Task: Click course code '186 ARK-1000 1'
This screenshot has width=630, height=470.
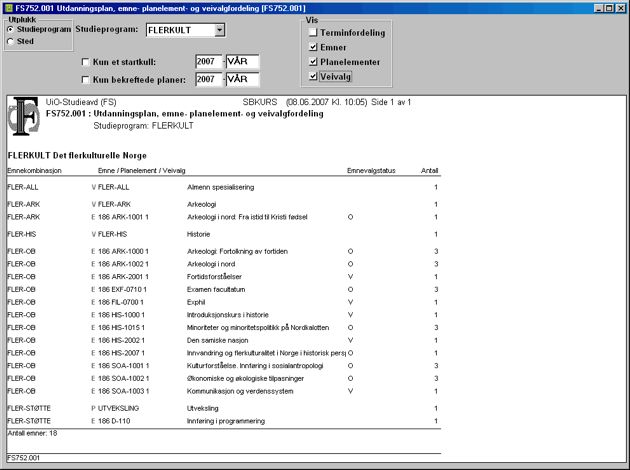Action: pyautogui.click(x=123, y=251)
